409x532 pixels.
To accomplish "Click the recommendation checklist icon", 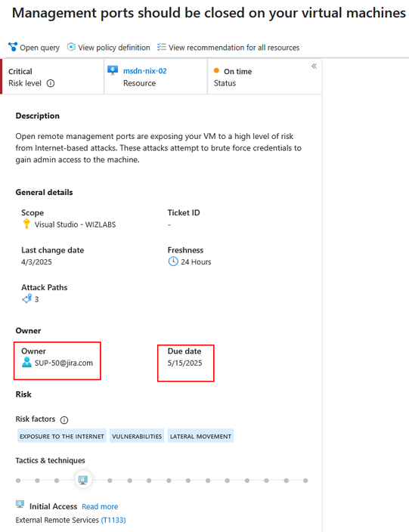I will 162,47.
